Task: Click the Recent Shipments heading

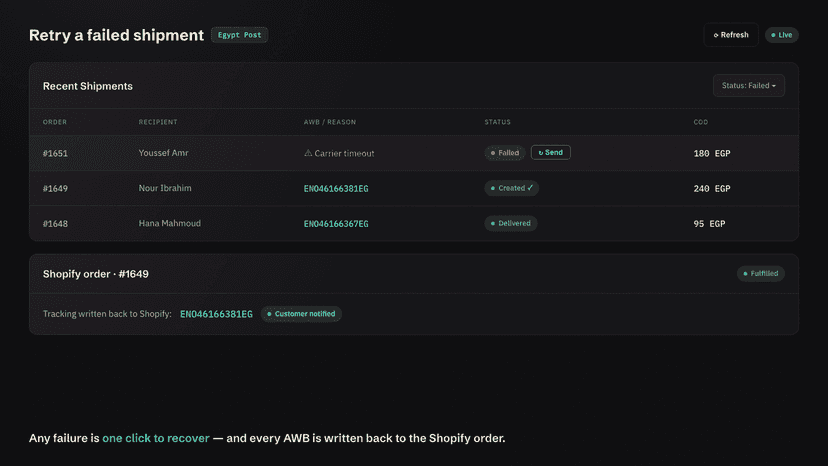Action: tap(88, 86)
